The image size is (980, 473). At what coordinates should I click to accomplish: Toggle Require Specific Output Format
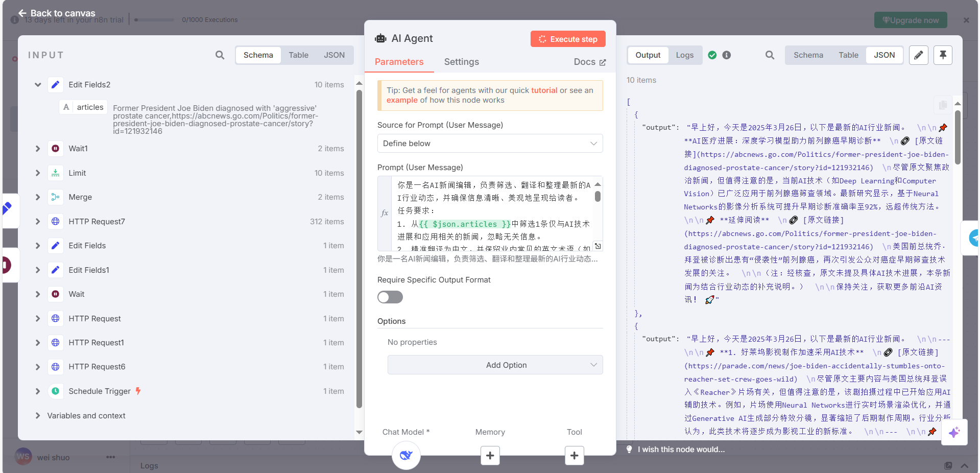point(390,297)
